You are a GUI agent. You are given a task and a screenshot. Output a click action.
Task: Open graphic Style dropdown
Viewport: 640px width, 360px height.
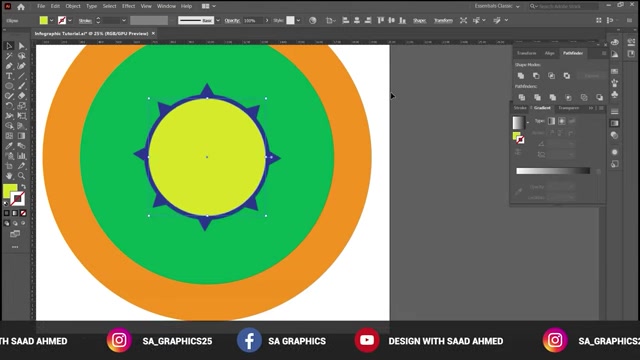(298, 20)
